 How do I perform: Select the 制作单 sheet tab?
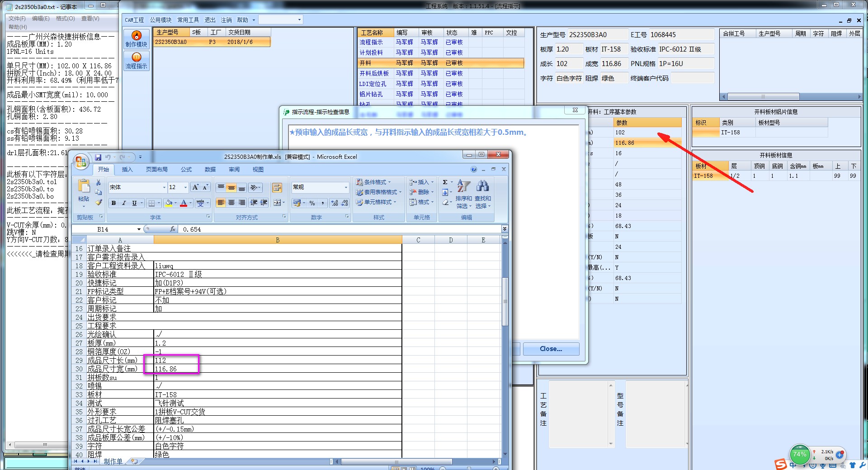pos(113,461)
